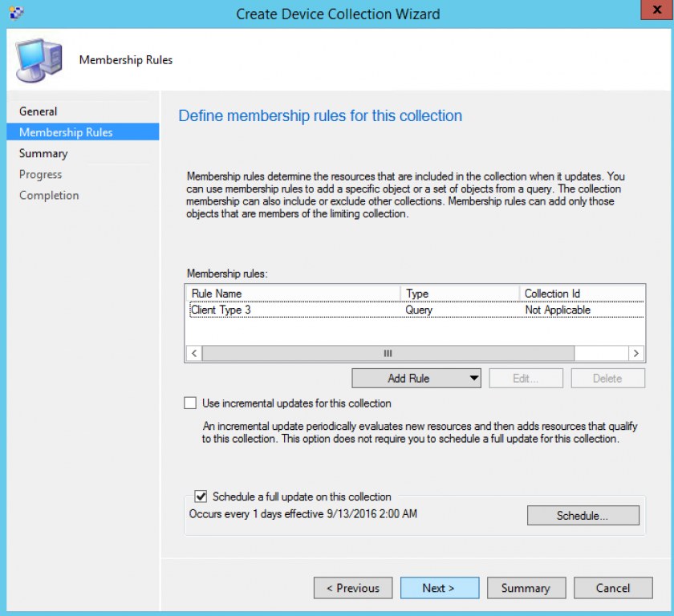Image resolution: width=674 pixels, height=616 pixels.
Task: Click the Summary button at the bottom
Action: (x=526, y=588)
